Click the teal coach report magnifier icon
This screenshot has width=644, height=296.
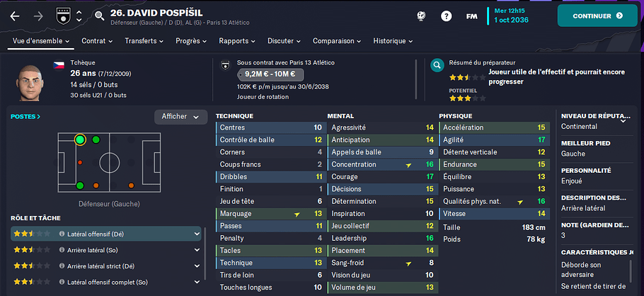tap(437, 65)
